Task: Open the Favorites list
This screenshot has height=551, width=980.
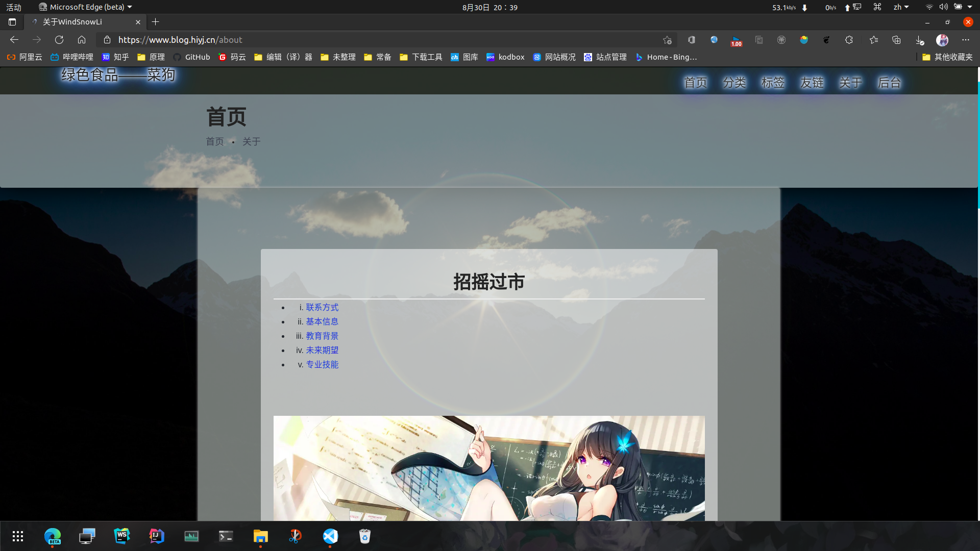Action: (x=874, y=40)
